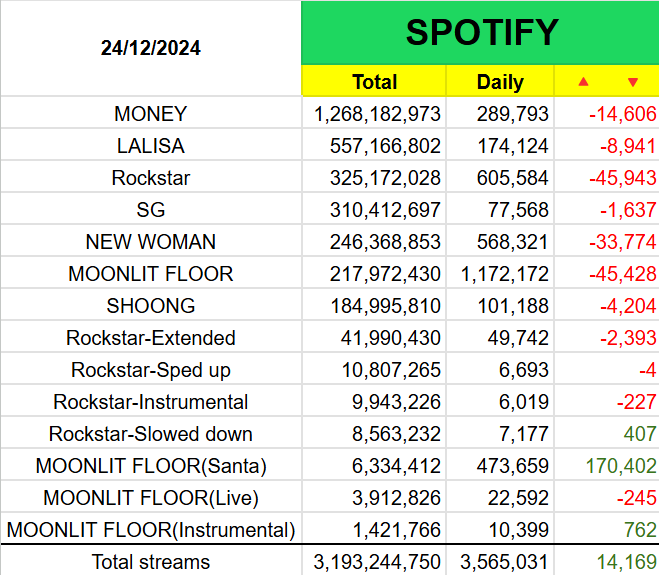Select the change value -33,774

pyautogui.click(x=606, y=241)
